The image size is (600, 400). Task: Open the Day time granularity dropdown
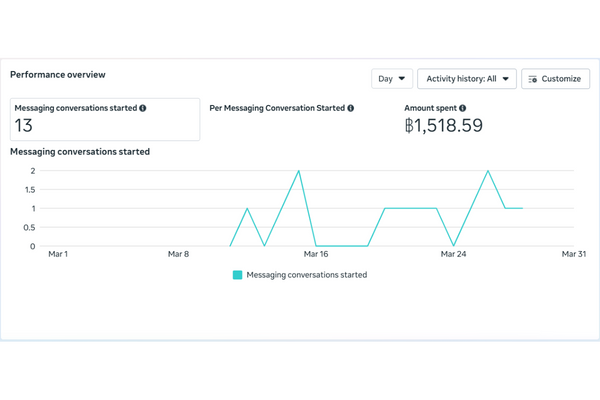coord(391,78)
